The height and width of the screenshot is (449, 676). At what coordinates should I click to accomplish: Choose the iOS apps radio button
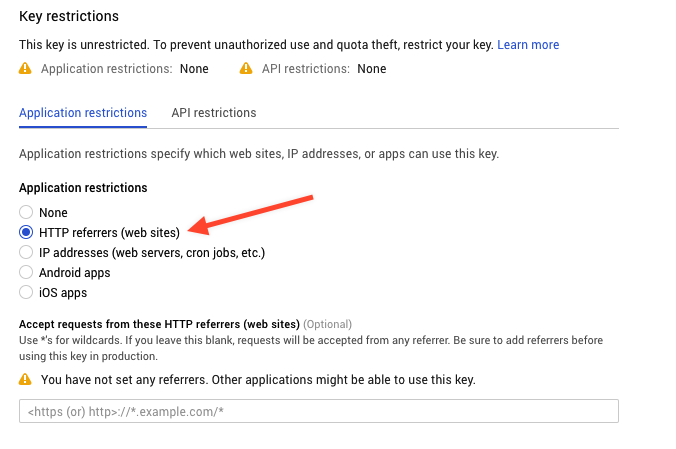(26, 293)
